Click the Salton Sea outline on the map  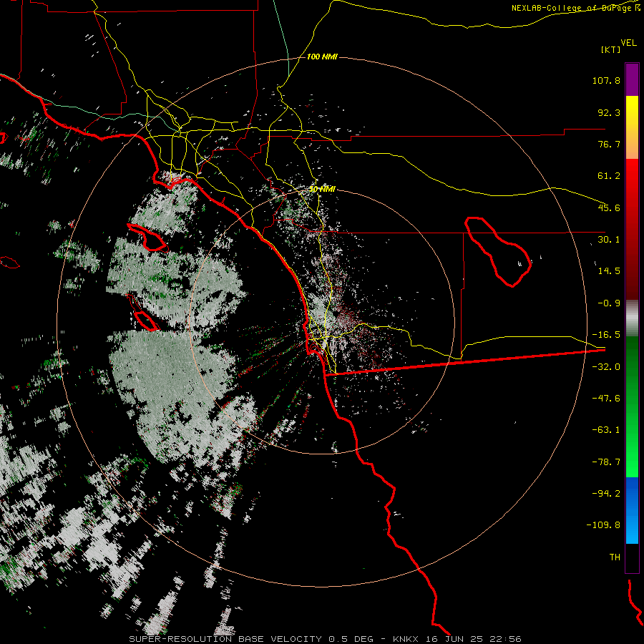pyautogui.click(x=497, y=251)
